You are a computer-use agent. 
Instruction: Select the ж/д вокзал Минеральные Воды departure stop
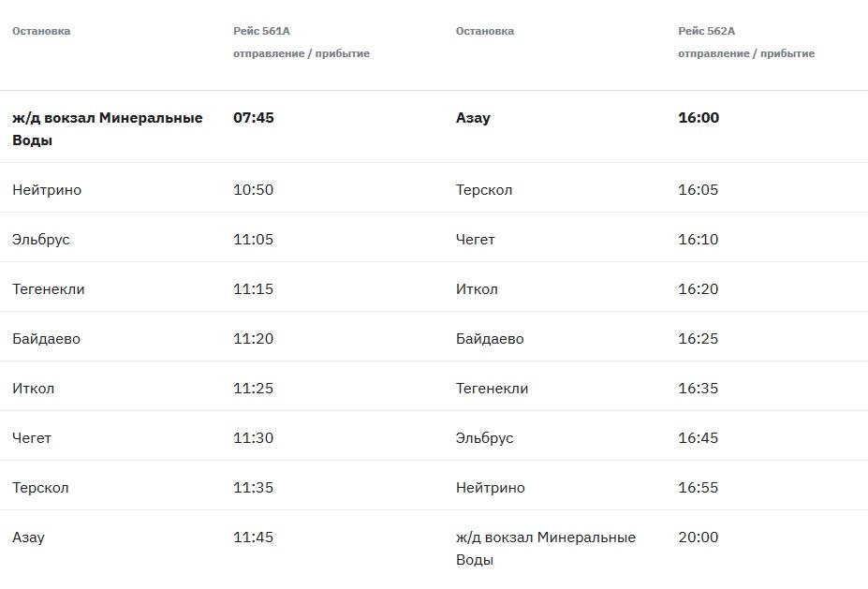tap(108, 128)
